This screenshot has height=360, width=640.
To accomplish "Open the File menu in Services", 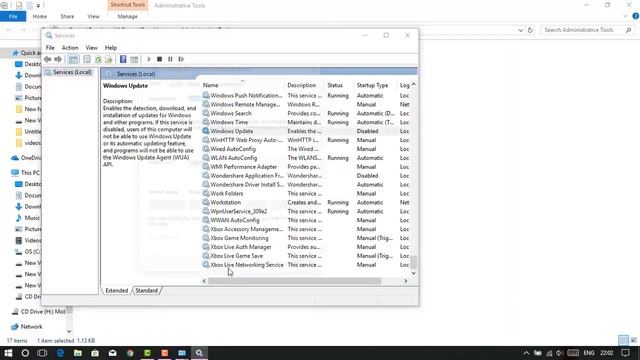I will click(x=50, y=48).
